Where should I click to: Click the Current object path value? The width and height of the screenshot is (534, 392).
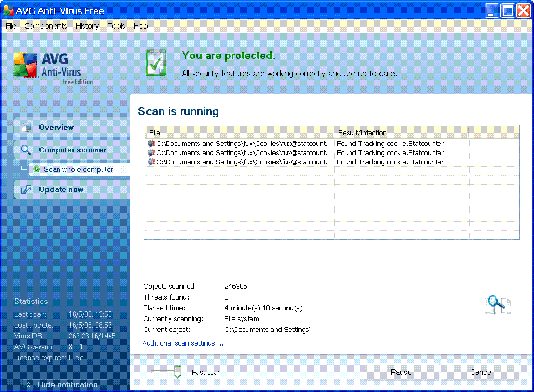pos(268,329)
